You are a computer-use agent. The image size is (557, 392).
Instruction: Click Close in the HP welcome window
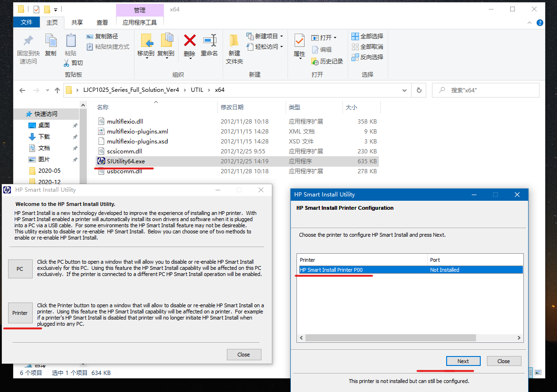click(x=243, y=354)
